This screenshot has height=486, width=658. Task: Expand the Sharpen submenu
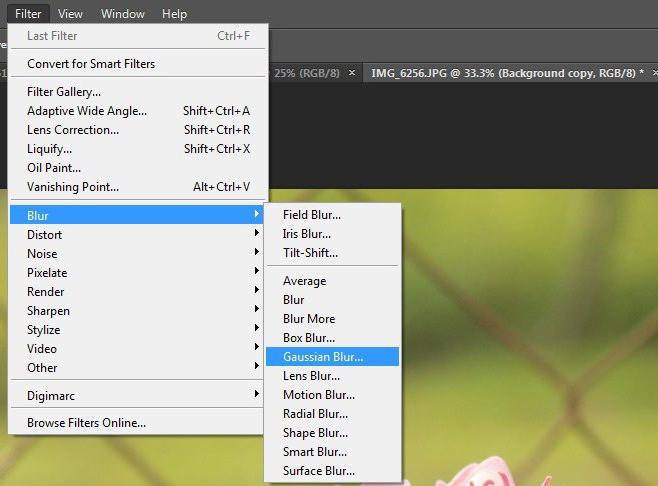pyautogui.click(x=137, y=311)
